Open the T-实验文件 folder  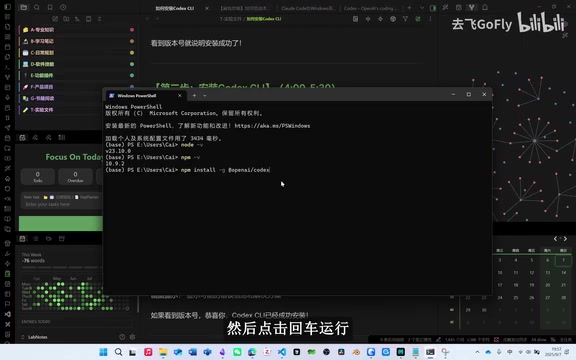(61, 109)
